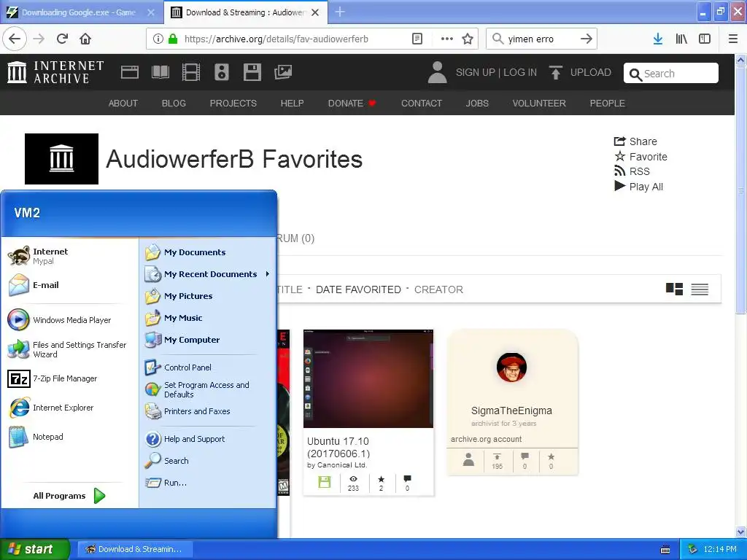The image size is (747, 560).
Task: Expand All Programs list
Action: click(69, 496)
